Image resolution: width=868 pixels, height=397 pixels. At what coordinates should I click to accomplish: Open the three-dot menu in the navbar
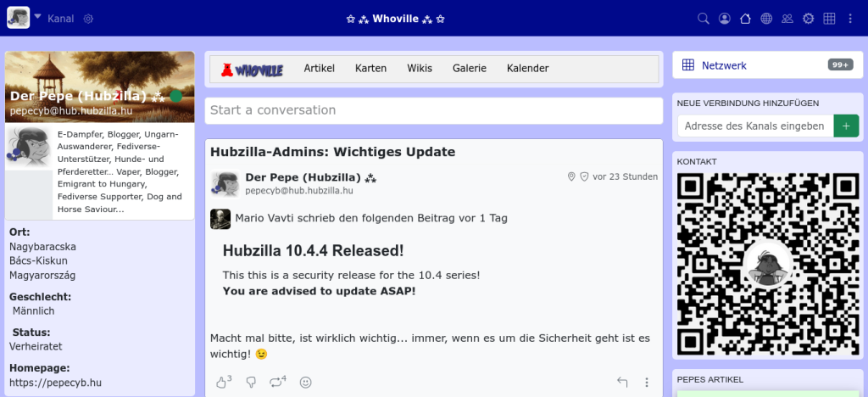850,19
